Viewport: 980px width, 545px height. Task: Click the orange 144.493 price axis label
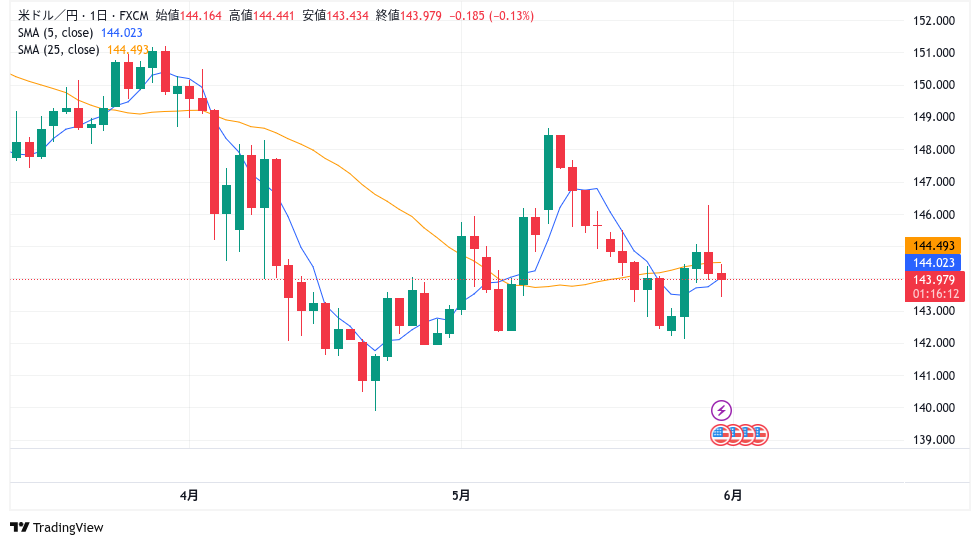coord(933,246)
